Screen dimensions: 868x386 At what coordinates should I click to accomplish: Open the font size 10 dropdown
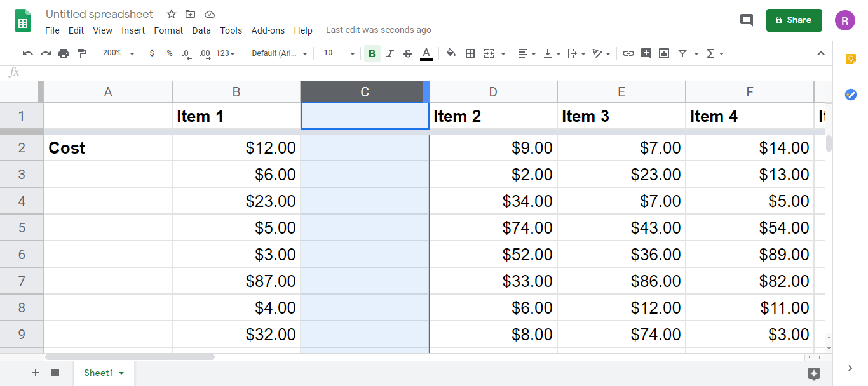[x=339, y=53]
